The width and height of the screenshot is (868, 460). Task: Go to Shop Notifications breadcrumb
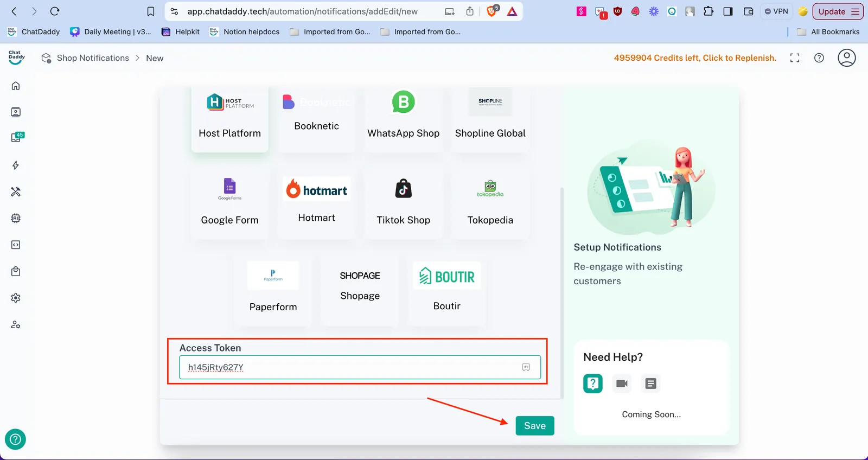93,58
